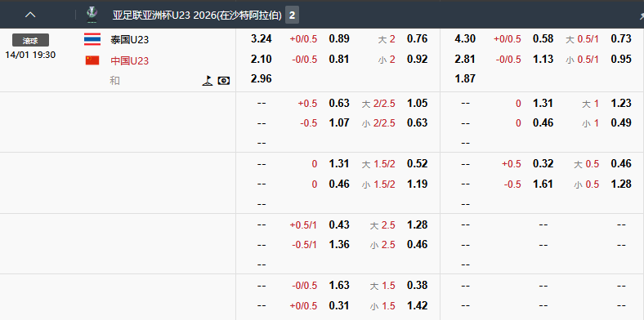Click the match count badge "2"

pyautogui.click(x=292, y=16)
